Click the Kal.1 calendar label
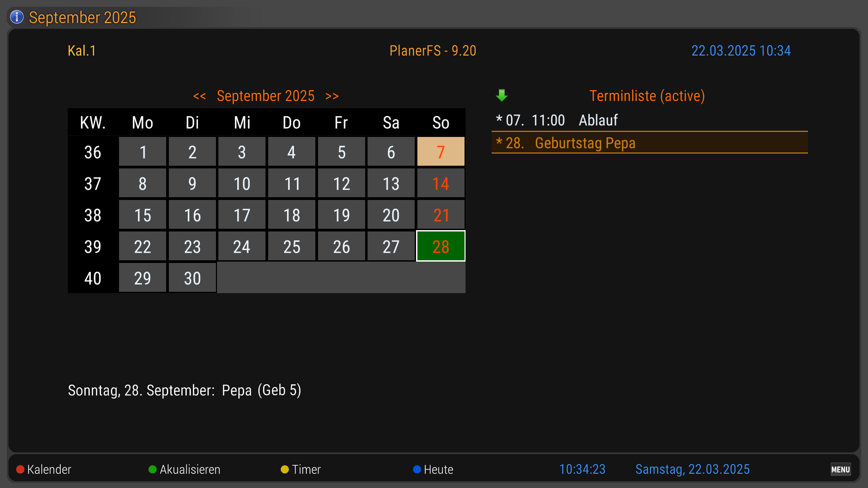868x488 pixels. tap(82, 51)
